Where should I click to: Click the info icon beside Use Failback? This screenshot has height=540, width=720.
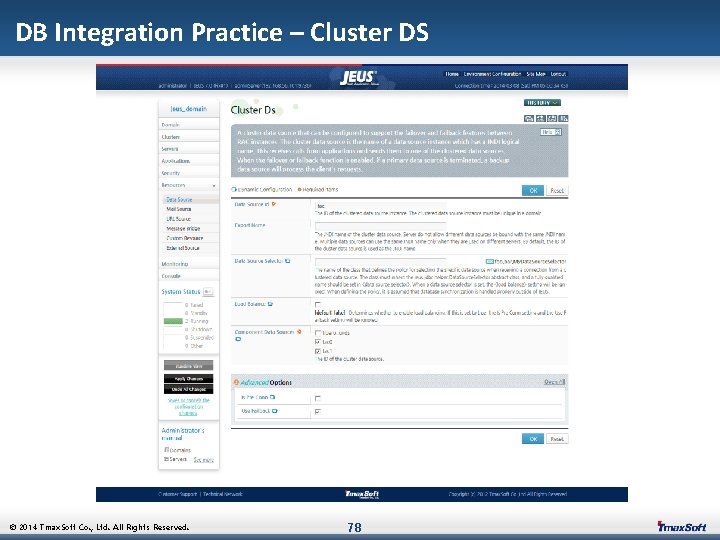275,411
